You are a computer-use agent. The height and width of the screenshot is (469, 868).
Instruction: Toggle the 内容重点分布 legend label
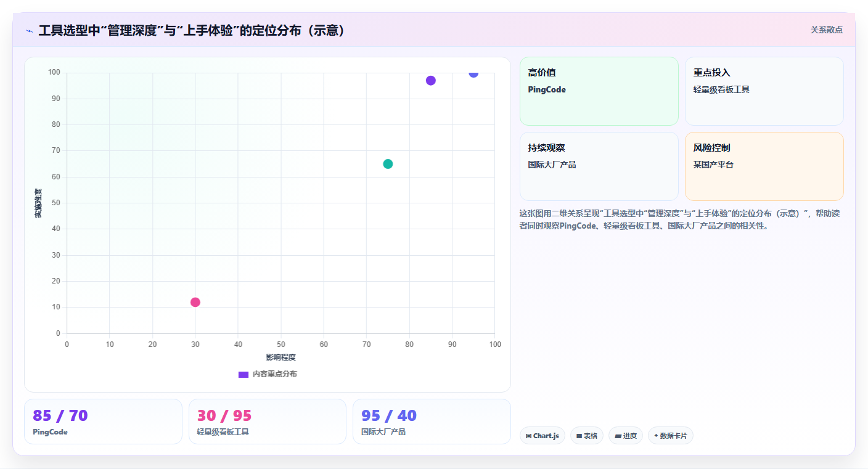[274, 374]
